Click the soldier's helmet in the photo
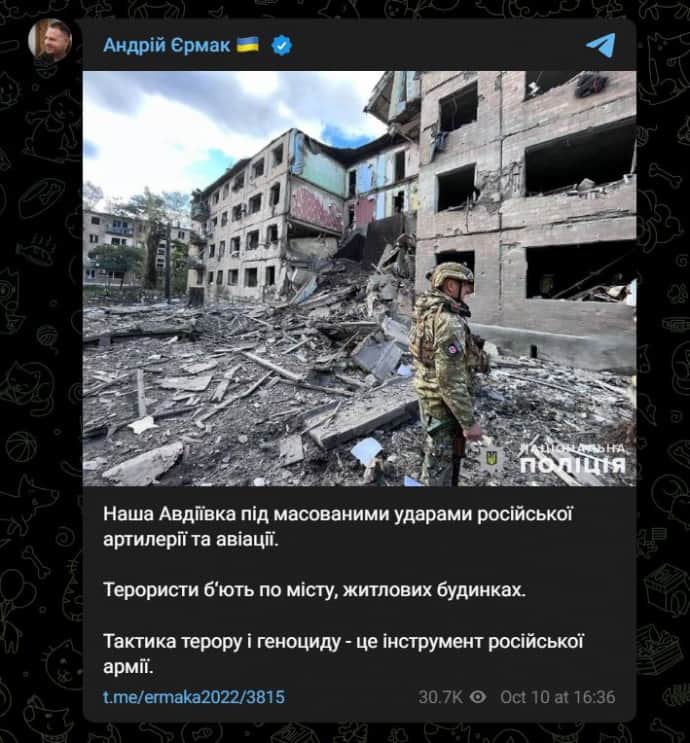 (x=452, y=274)
